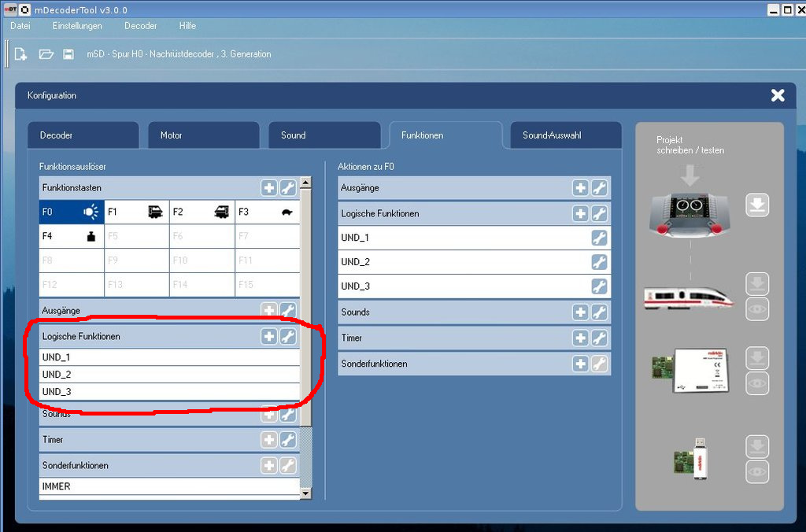Switch to the Sound-Auswahl tab
This screenshot has height=532, width=806.
click(x=565, y=135)
